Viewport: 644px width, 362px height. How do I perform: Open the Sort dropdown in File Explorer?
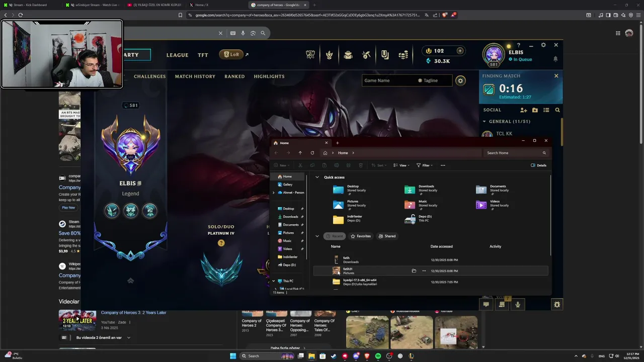379,165
